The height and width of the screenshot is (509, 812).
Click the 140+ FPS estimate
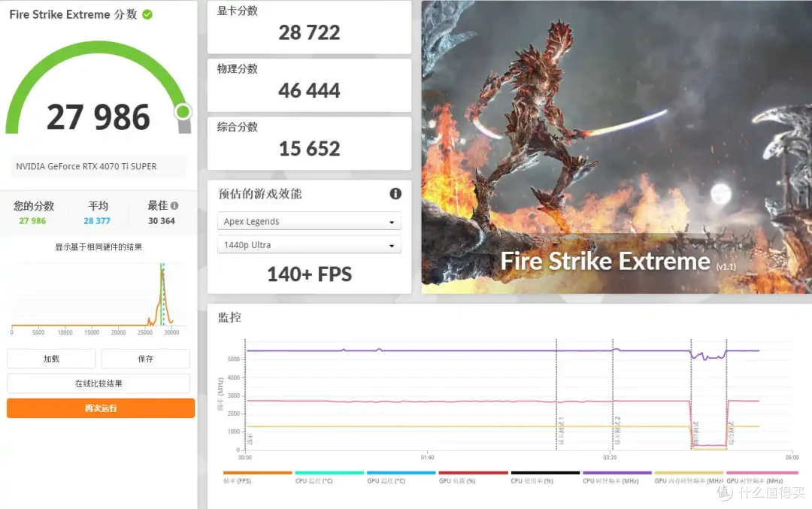point(309,274)
